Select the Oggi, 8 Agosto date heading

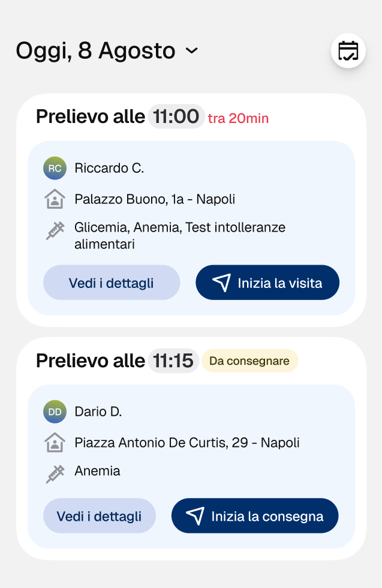pyautogui.click(x=95, y=51)
